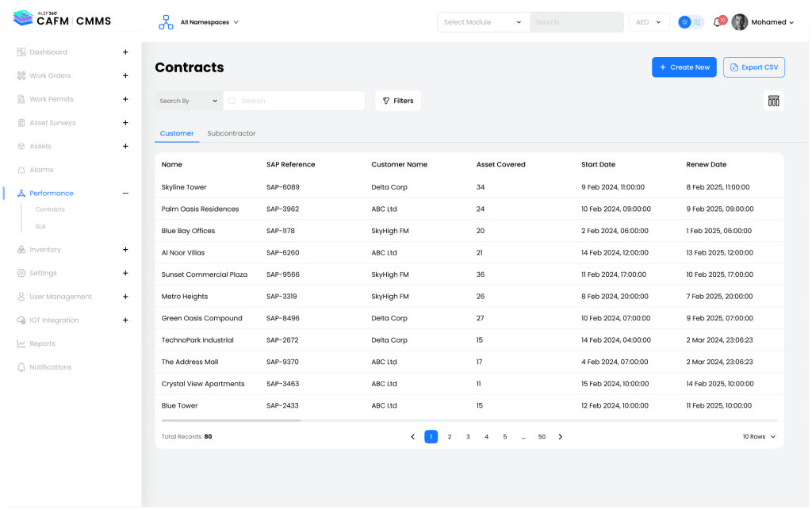
Task: Go to the next page using the right arrow
Action: pos(560,436)
